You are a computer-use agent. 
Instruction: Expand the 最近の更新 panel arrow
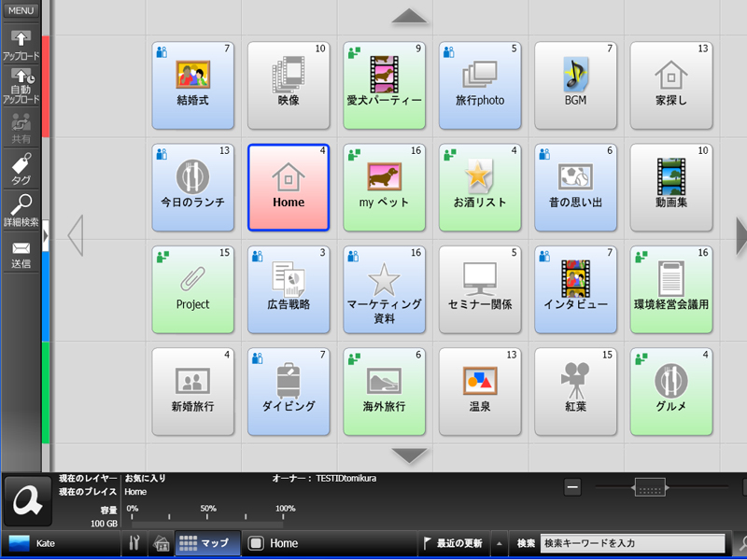coord(500,542)
